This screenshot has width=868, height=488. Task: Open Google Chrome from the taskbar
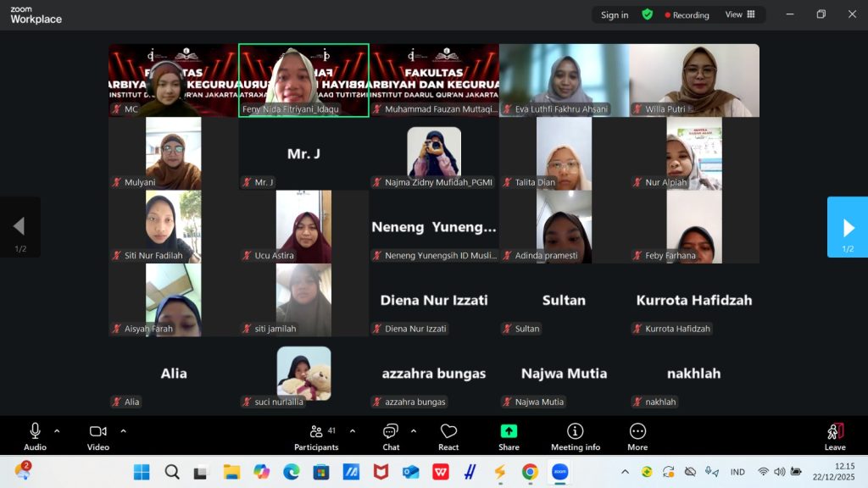(x=530, y=472)
